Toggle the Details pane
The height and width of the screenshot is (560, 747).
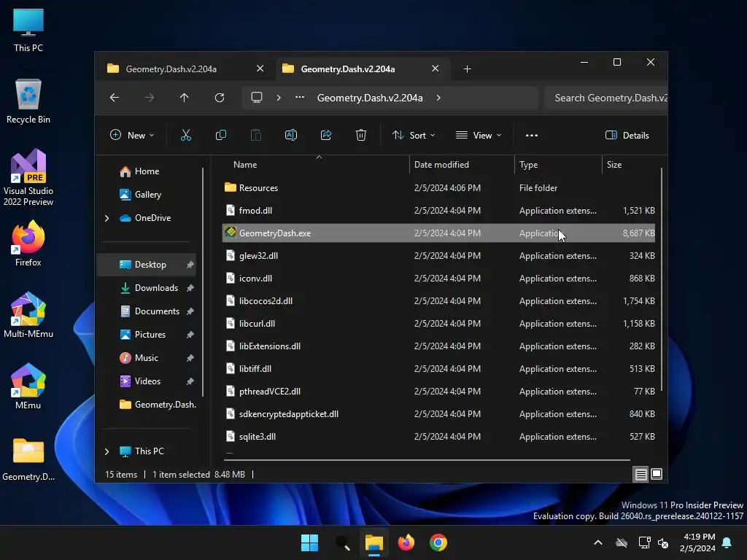627,135
